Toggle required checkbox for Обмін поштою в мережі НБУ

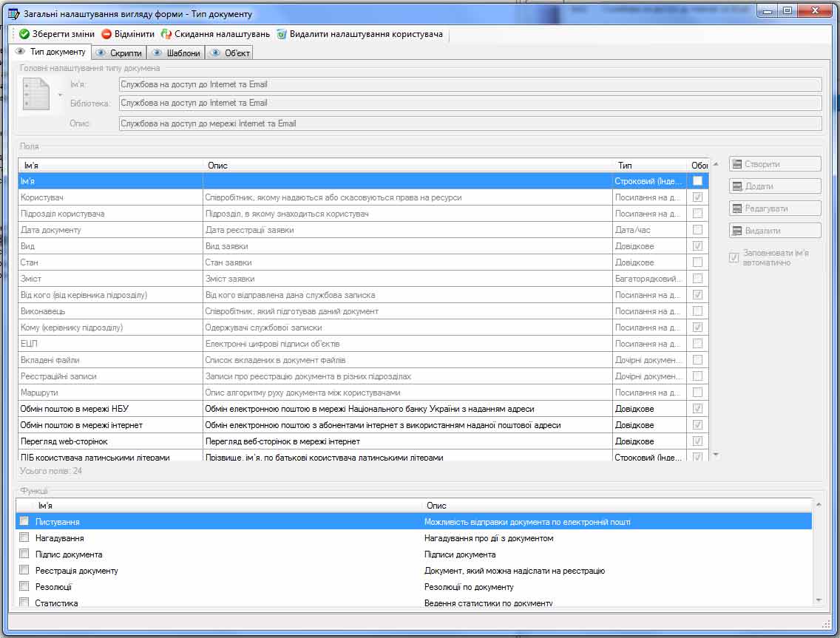[x=697, y=408]
